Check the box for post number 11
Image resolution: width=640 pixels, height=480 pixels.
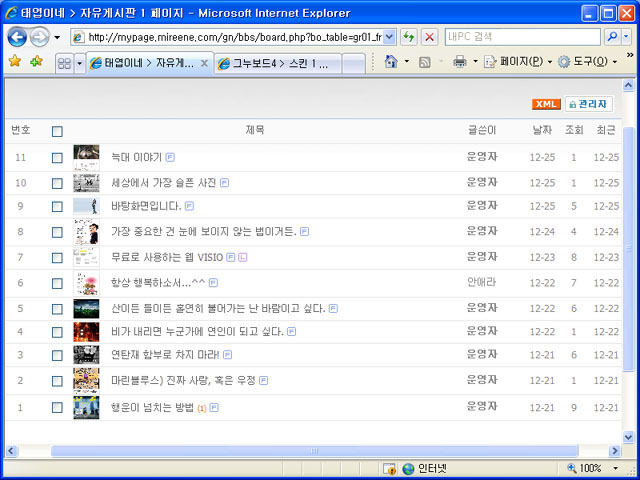(x=57, y=157)
